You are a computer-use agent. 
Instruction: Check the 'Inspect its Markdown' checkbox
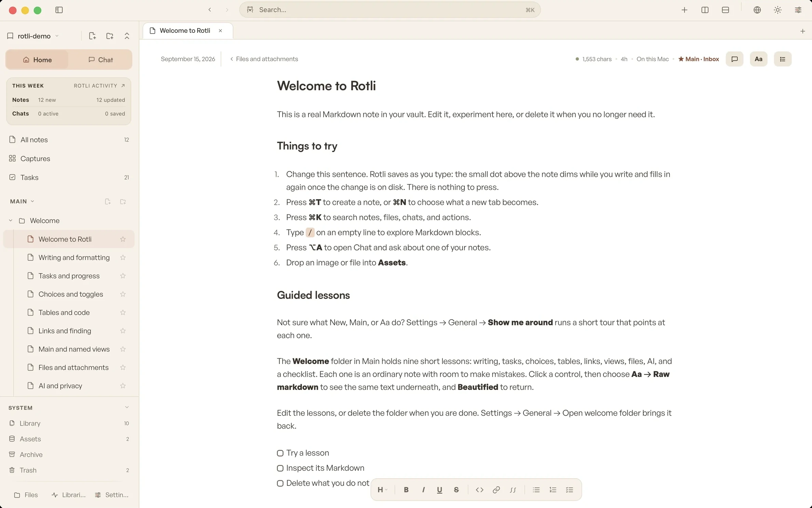coord(280,468)
